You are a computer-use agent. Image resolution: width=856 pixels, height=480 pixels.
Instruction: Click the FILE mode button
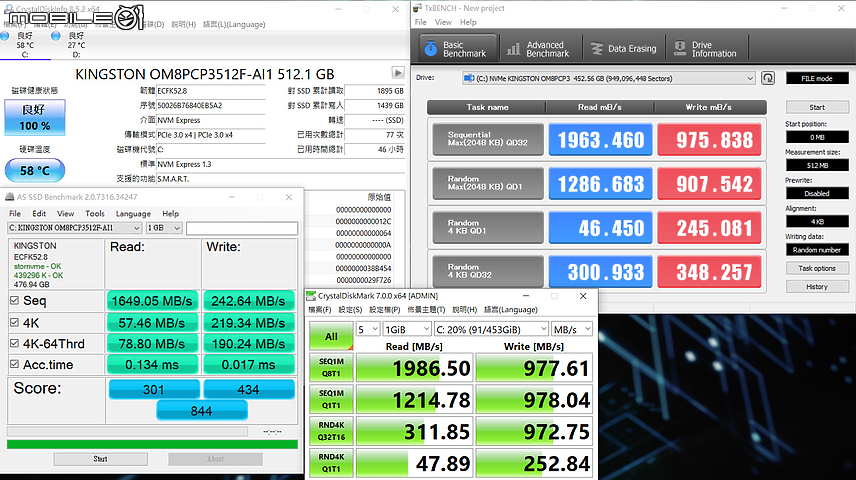tap(817, 78)
